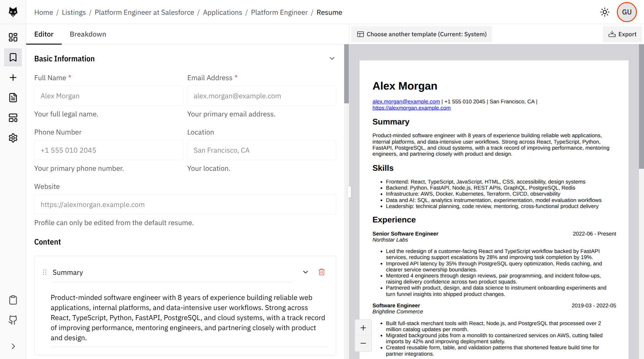Image resolution: width=644 pixels, height=359 pixels.
Task: Click the Experience heading in preview
Action: (394, 220)
